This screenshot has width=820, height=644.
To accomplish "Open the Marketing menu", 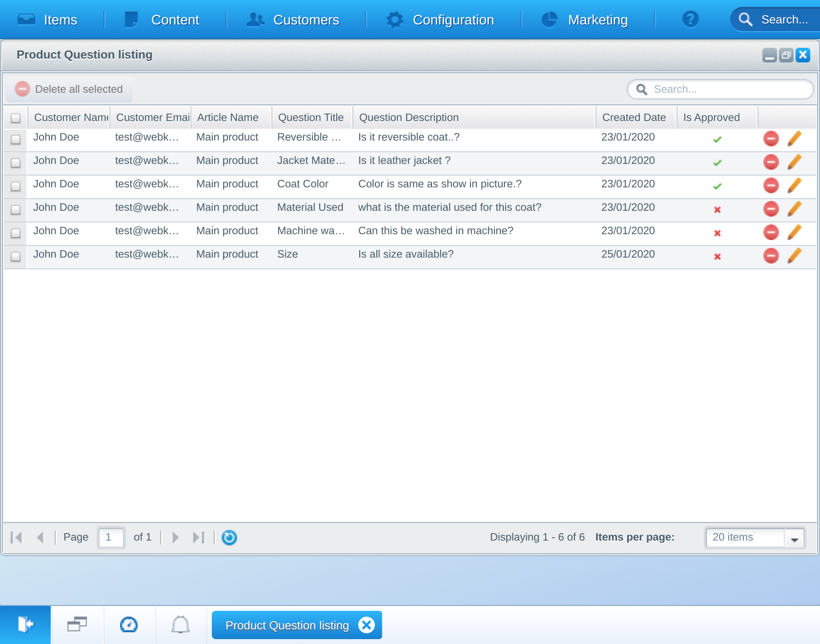I will 585,20.
